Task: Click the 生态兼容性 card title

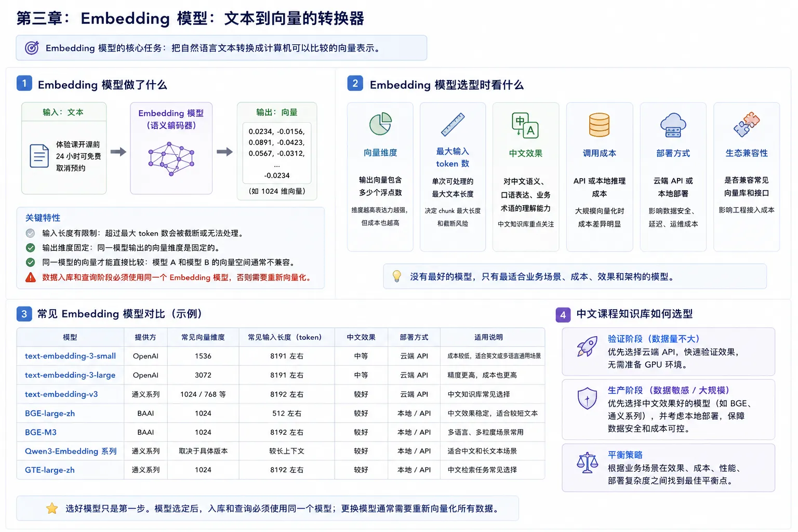Action: pyautogui.click(x=747, y=153)
